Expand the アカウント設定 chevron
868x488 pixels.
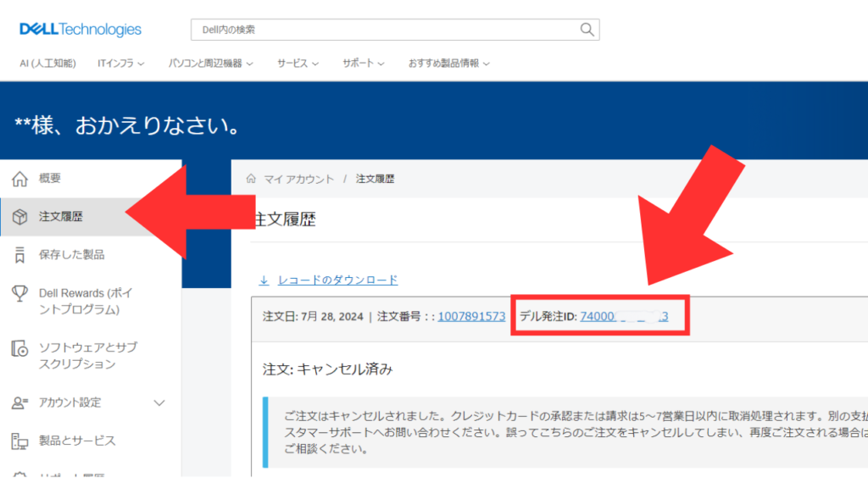click(159, 402)
